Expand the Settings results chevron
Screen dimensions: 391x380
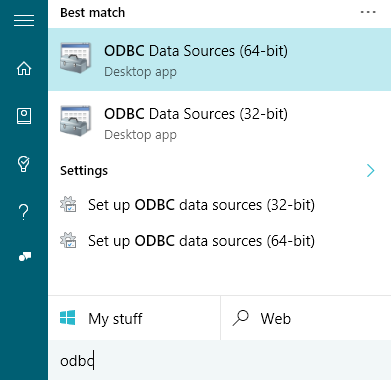click(370, 171)
